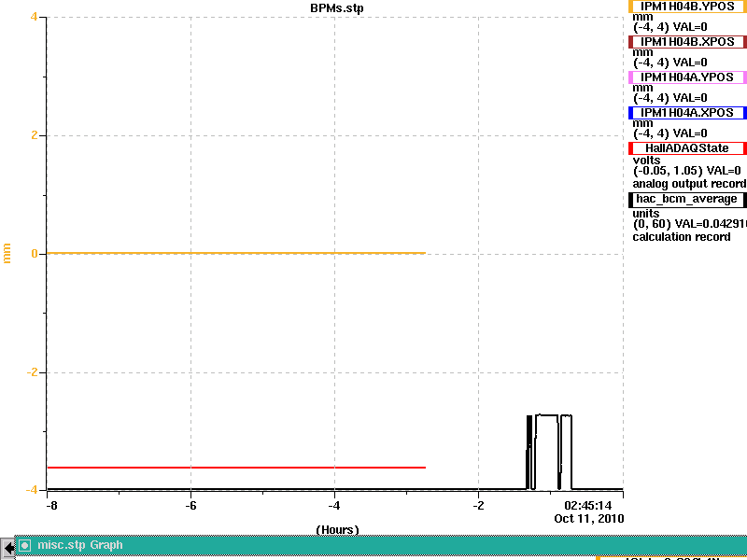
Task: Click the BPMs.stp graph title
Action: pyautogui.click(x=337, y=8)
